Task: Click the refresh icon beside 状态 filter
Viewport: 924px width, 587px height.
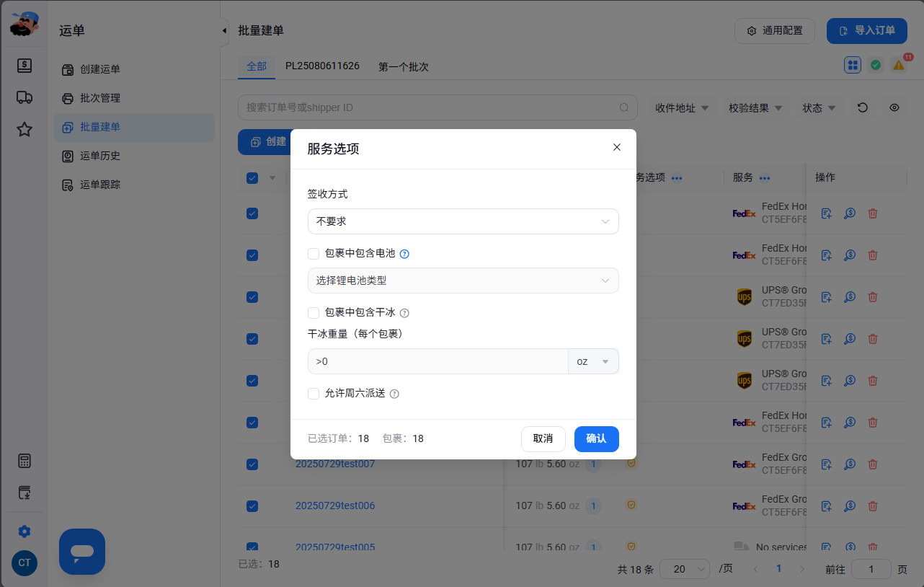Action: coord(863,107)
